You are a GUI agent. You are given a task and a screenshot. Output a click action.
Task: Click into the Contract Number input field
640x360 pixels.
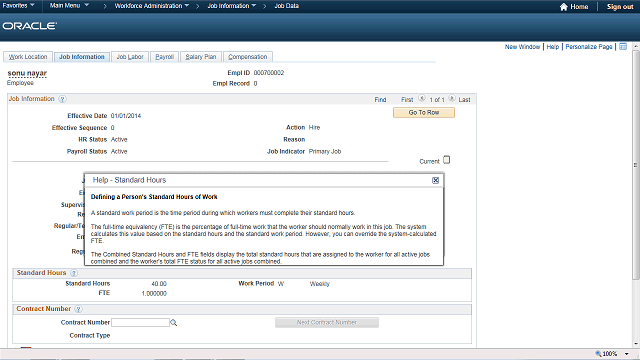[140, 322]
